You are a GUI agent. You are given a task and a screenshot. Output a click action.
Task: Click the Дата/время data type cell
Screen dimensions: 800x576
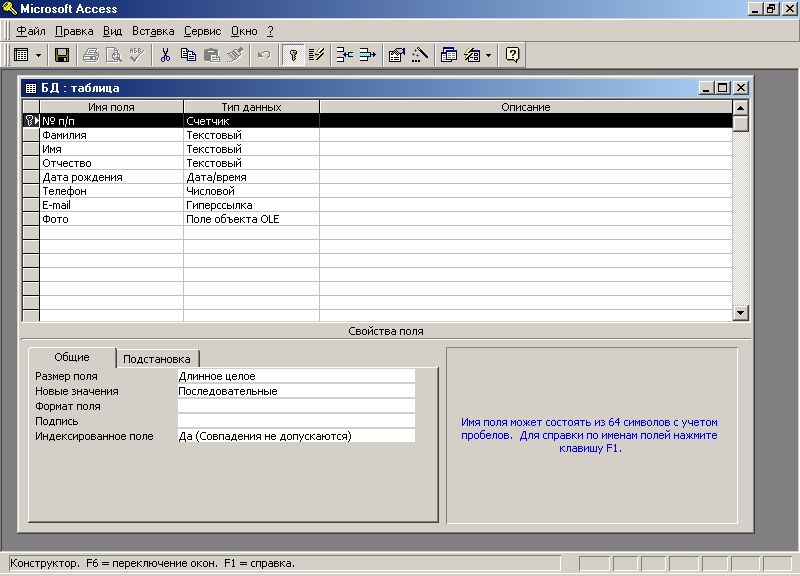251,177
